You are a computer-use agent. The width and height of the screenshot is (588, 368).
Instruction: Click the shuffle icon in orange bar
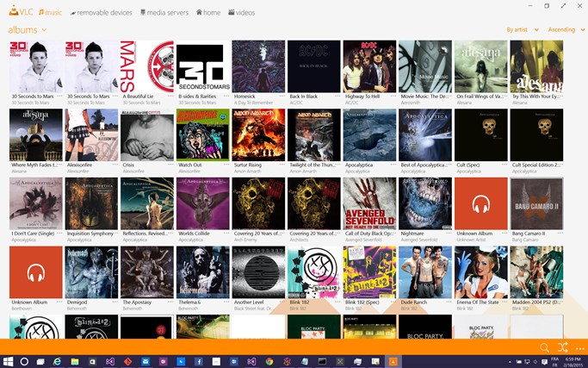pyautogui.click(x=562, y=347)
